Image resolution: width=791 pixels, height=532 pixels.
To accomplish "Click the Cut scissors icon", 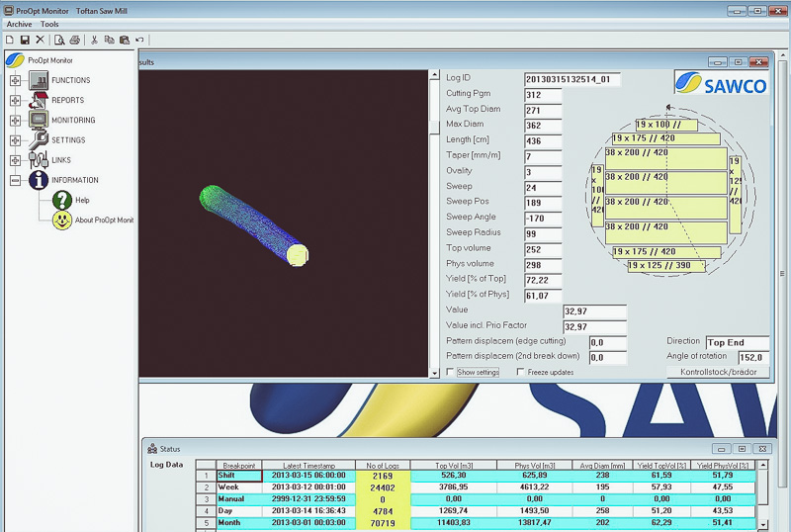I will 95,40.
